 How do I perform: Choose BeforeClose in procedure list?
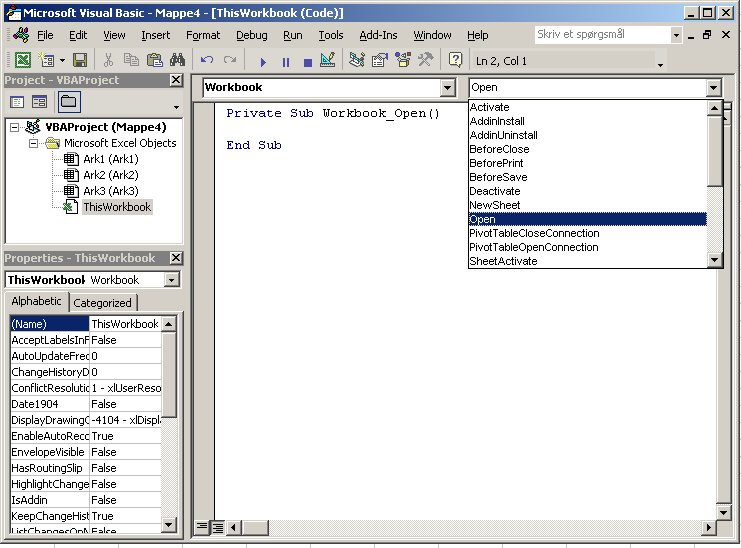coord(587,149)
